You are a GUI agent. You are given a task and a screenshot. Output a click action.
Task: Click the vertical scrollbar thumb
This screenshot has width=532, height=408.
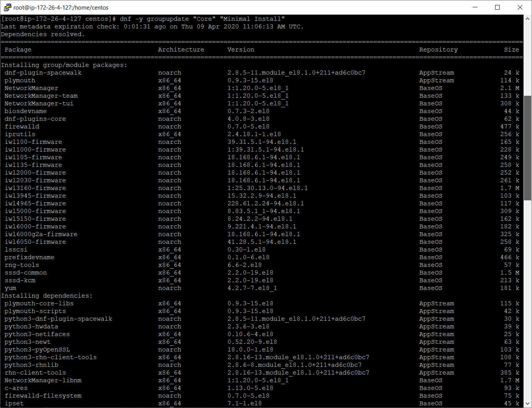(x=528, y=148)
